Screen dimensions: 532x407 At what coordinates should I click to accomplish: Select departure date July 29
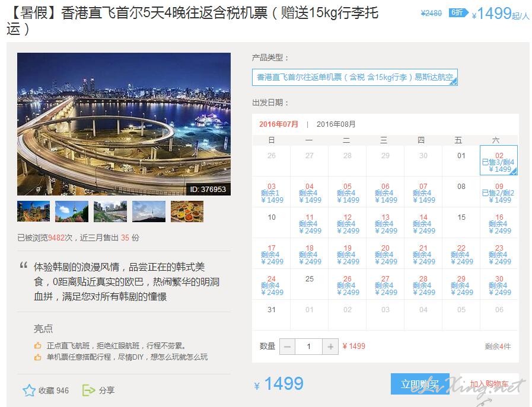pos(461,284)
